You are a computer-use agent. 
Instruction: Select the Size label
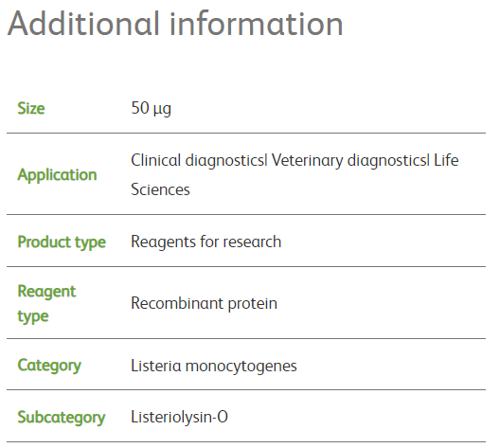point(31,108)
